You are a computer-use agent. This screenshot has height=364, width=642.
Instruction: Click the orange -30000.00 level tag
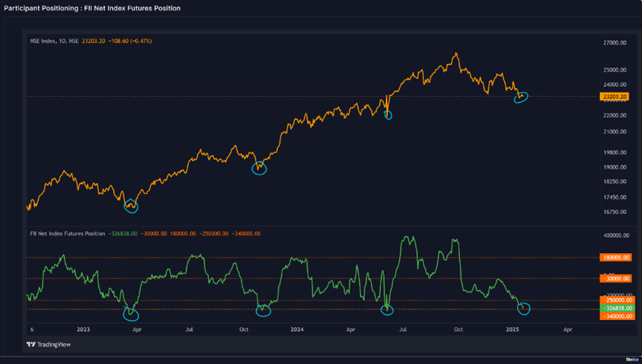tap(615, 279)
